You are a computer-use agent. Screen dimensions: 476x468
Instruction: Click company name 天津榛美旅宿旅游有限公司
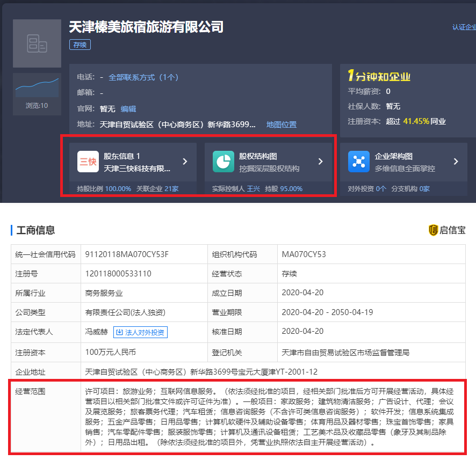pos(146,27)
